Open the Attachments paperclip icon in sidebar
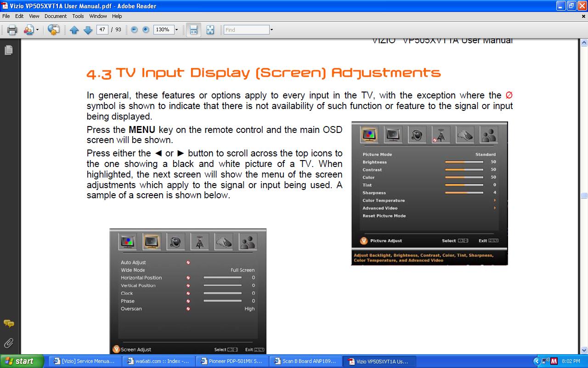Image resolution: width=588 pixels, height=368 pixels. click(8, 343)
